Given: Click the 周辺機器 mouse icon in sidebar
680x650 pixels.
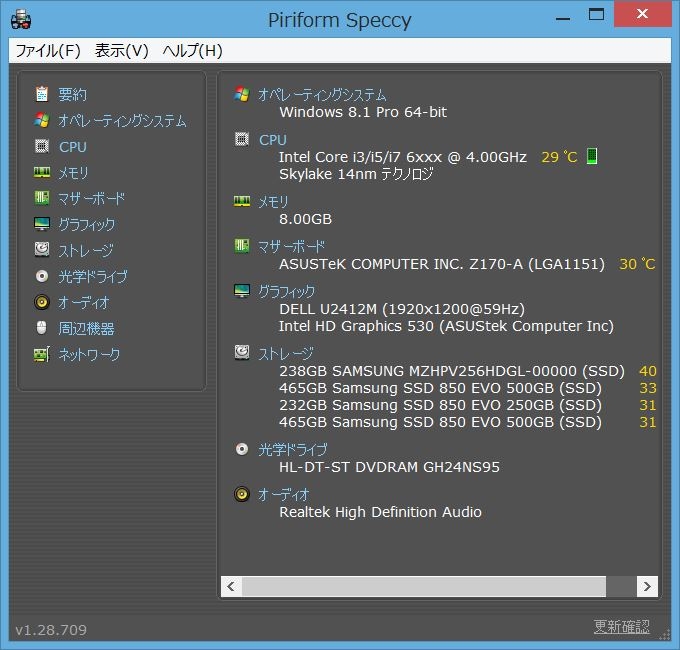Looking at the screenshot, I should click(x=42, y=328).
